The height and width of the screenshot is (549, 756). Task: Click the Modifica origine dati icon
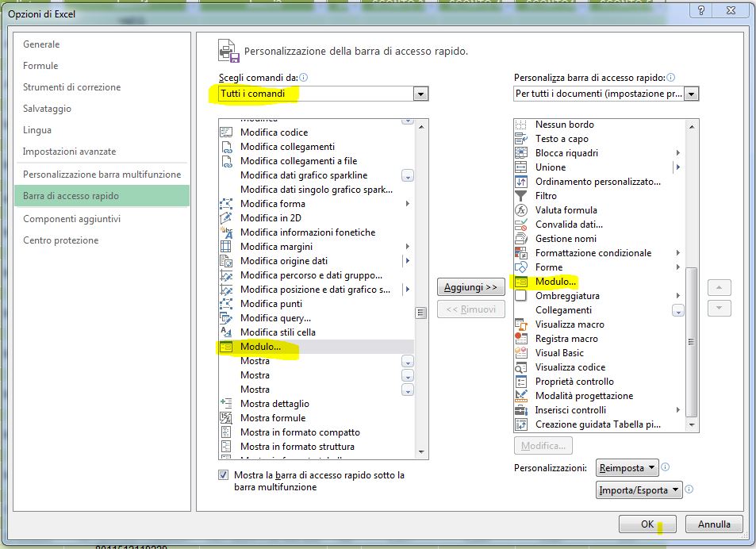226,261
